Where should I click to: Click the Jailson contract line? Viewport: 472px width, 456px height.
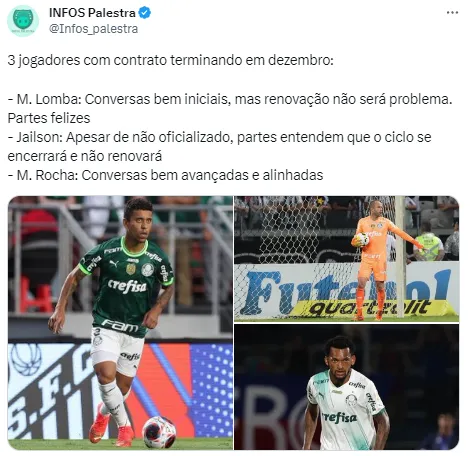pyautogui.click(x=219, y=147)
